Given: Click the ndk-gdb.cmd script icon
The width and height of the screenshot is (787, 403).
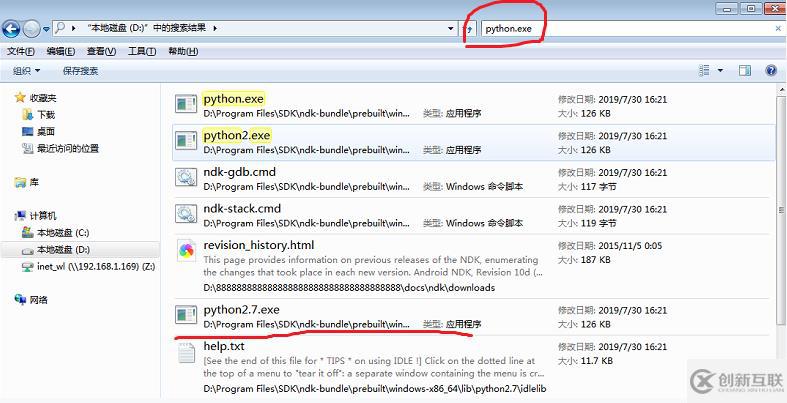Looking at the screenshot, I should click(x=186, y=177).
